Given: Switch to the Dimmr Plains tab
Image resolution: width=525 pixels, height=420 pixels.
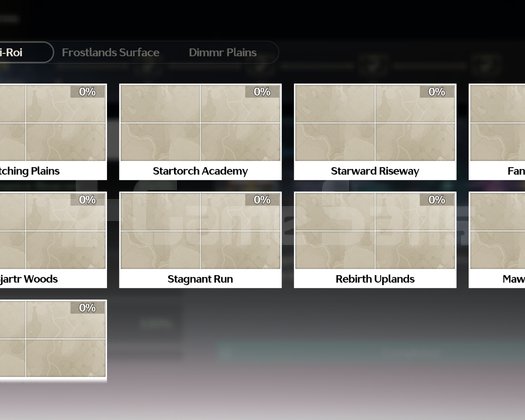Looking at the screenshot, I should click(x=223, y=53).
